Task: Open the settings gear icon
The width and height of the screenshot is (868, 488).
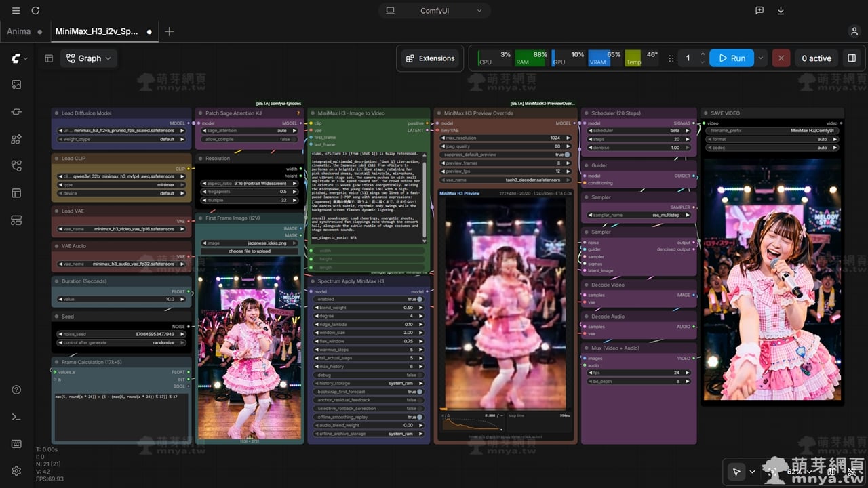Action: 16,471
